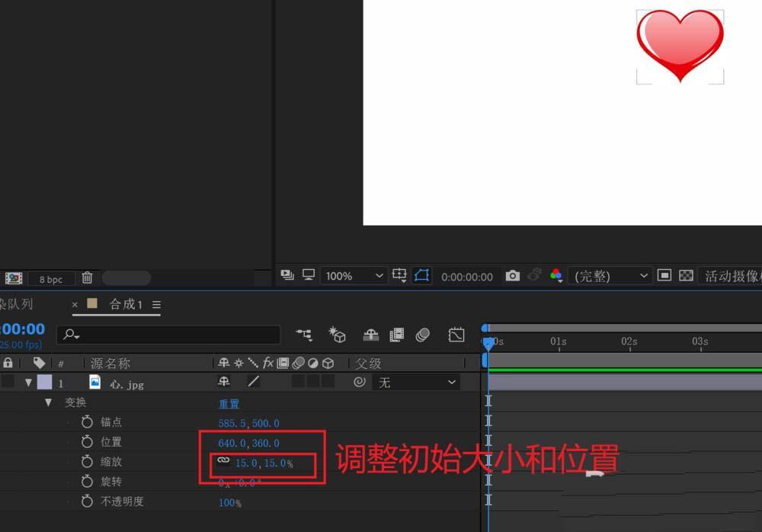
Task: Open the Composition Mini-Flowchart icon
Action: (303, 335)
